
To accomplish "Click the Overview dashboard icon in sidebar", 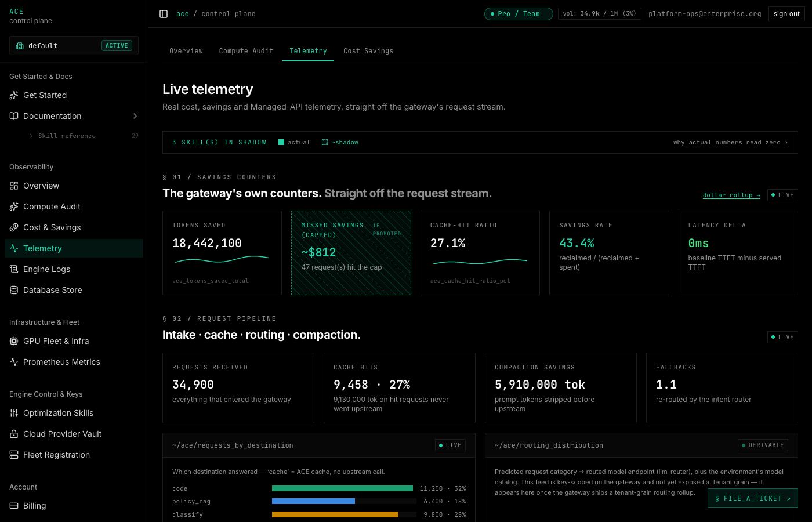I will pos(14,186).
